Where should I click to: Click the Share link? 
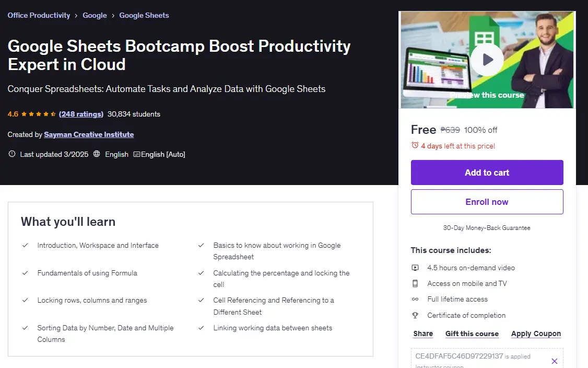(423, 333)
